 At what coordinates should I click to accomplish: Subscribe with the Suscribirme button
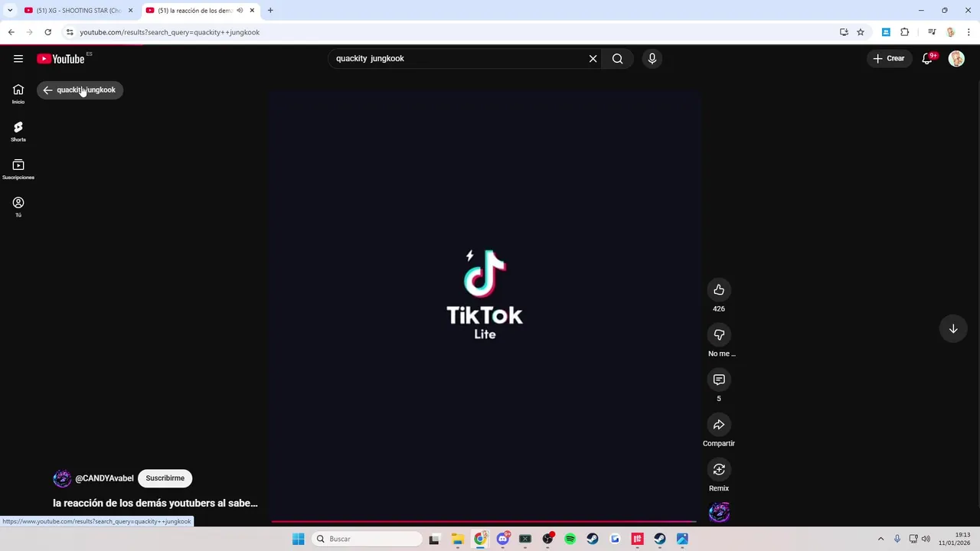pos(165,478)
